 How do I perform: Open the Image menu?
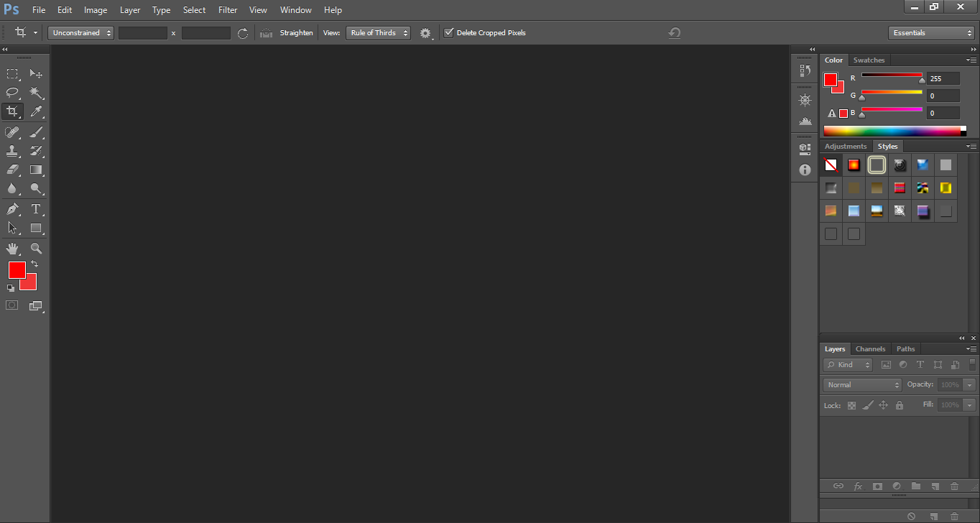[96, 10]
